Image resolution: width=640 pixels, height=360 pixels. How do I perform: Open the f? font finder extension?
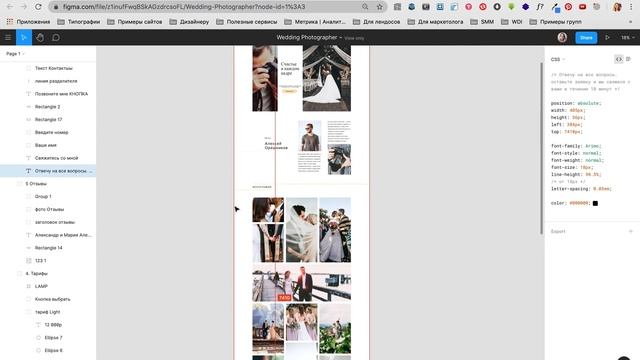(540, 7)
